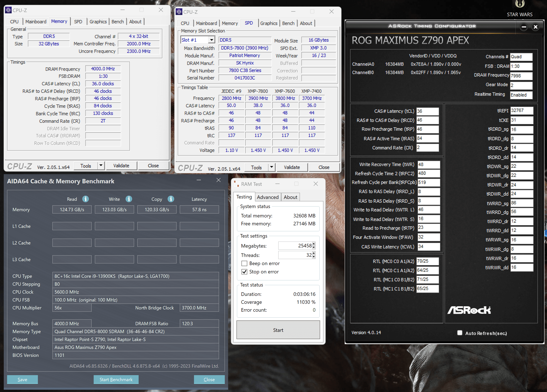Click the Close button in AIDA64 footer
547x392 pixels.
(209, 379)
